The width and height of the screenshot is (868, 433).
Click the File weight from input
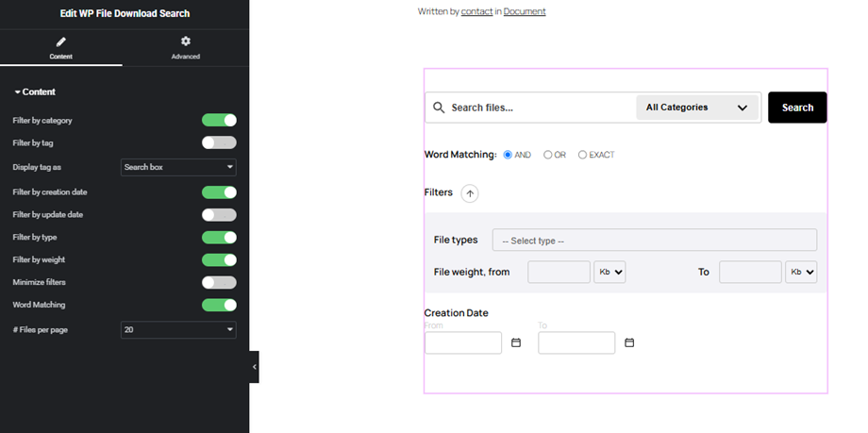(559, 272)
